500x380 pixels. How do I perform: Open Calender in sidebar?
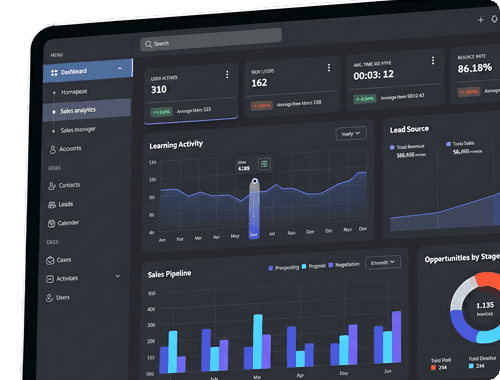coord(68,222)
